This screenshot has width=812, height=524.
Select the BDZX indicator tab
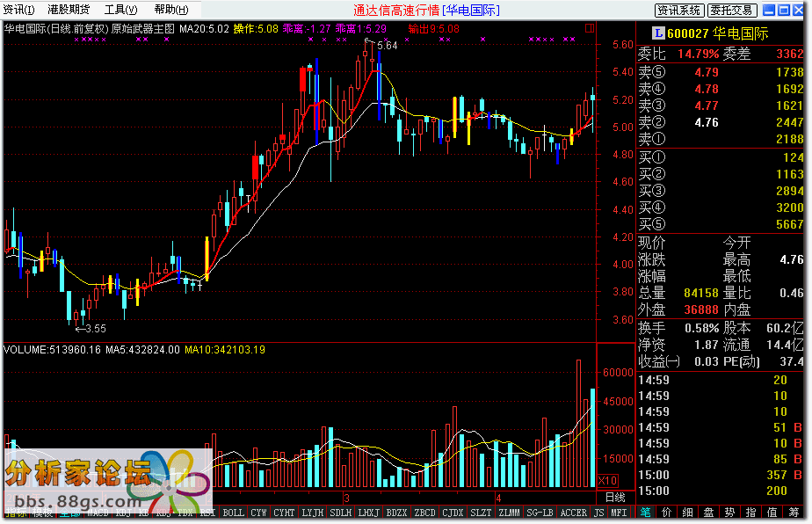396,513
